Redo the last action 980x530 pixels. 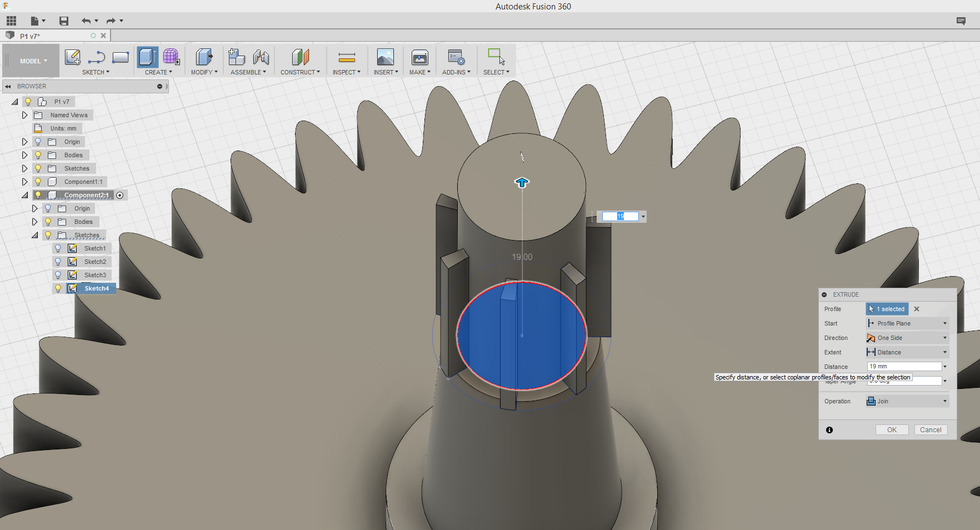coord(111,21)
